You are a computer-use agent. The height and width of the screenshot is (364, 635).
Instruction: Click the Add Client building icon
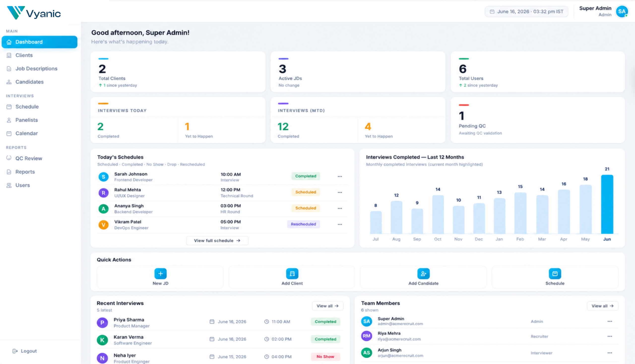pos(292,274)
